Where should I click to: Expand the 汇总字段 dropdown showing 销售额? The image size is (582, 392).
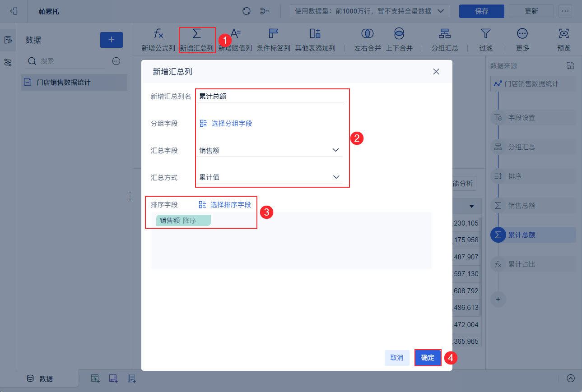coord(270,150)
